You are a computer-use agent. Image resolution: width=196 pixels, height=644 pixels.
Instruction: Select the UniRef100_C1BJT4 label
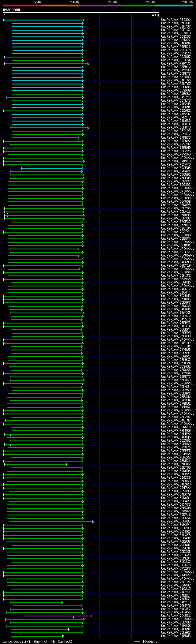pos(176,326)
